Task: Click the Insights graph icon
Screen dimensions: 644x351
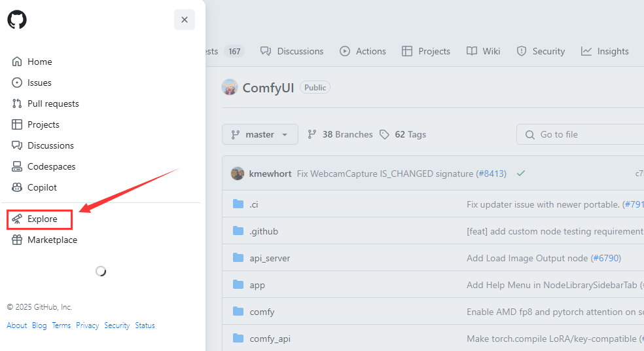Action: point(586,51)
